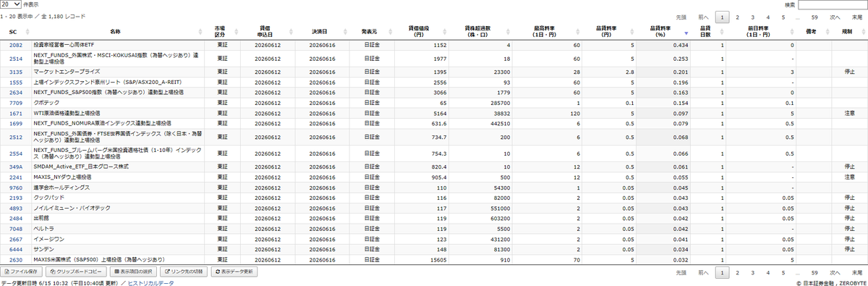Toggle sort arrow on 品貸料率(%) column
Screen dimensions: 868x286
point(686,33)
